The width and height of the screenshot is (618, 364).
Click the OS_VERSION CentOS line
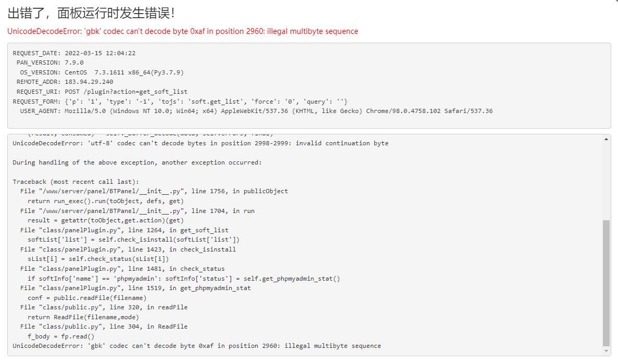click(x=102, y=72)
